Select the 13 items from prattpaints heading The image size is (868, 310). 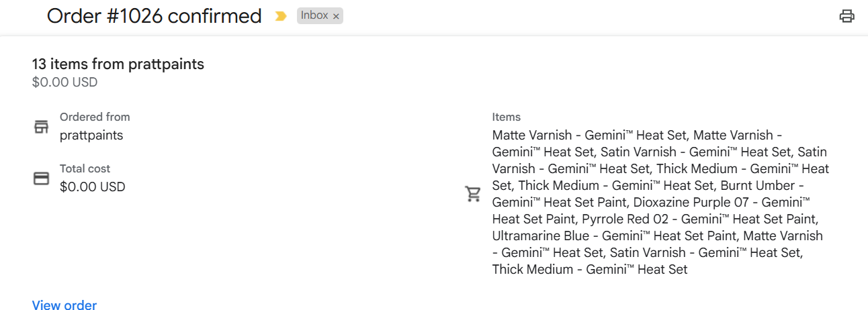[x=118, y=64]
